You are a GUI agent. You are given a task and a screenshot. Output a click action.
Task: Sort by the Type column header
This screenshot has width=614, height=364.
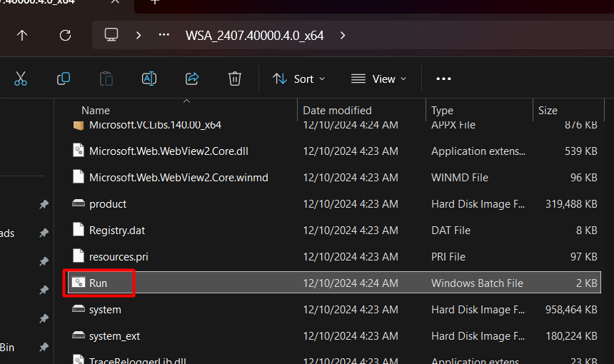(442, 111)
